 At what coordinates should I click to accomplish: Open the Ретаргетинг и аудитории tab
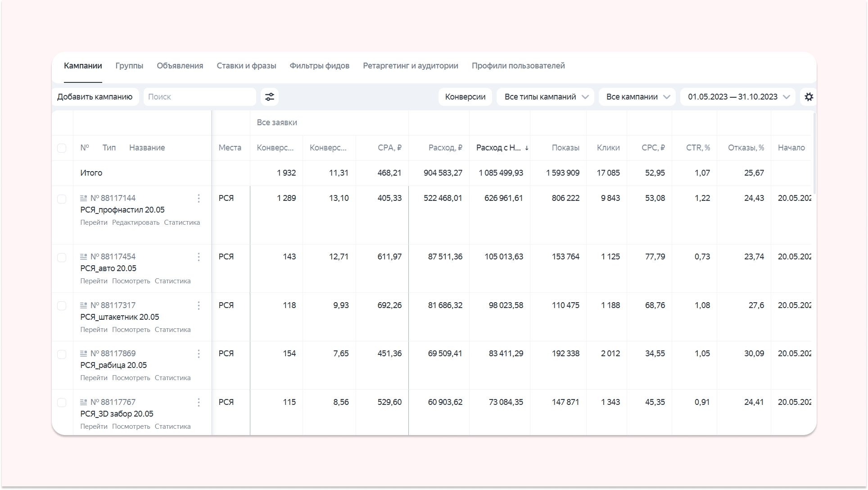pos(410,66)
